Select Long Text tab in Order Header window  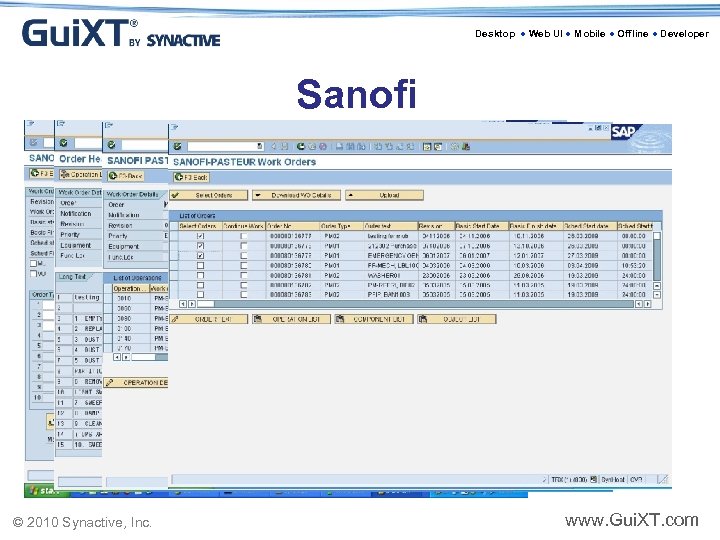[x=73, y=277]
